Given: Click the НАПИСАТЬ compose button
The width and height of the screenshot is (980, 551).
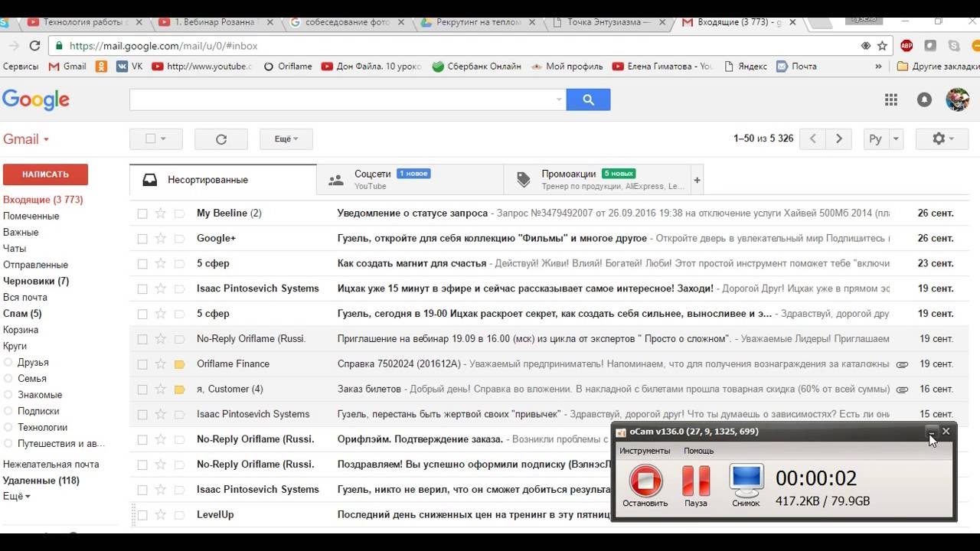Looking at the screenshot, I should click(x=45, y=174).
